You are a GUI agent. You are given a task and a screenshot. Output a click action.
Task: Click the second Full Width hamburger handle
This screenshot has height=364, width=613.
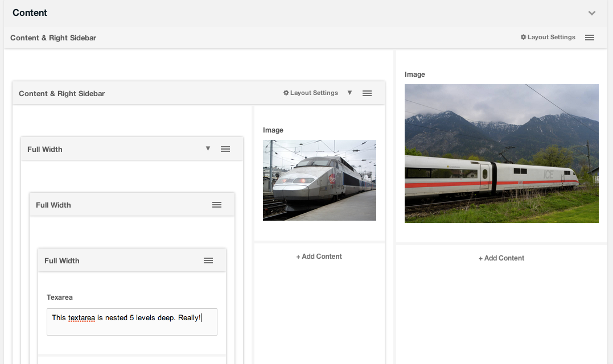pos(217,205)
